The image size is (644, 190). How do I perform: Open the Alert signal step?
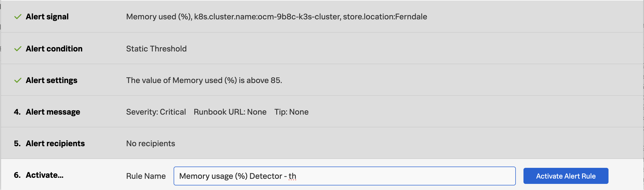[47, 17]
